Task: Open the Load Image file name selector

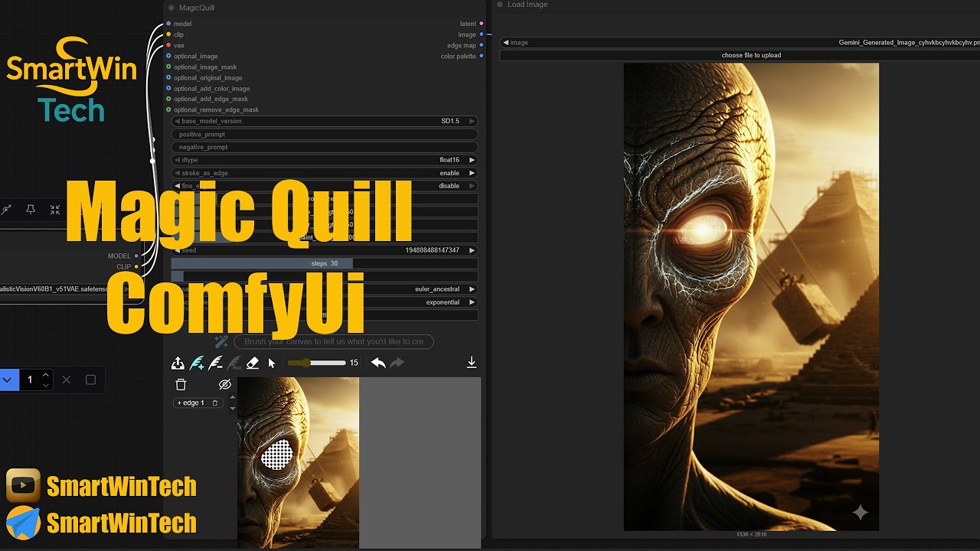Action: 740,42
